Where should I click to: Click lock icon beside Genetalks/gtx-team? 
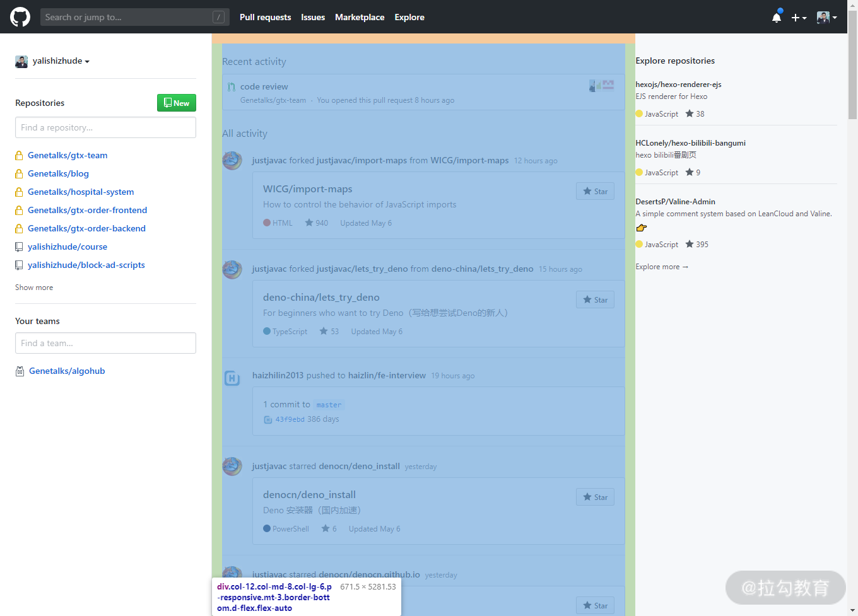pos(19,156)
